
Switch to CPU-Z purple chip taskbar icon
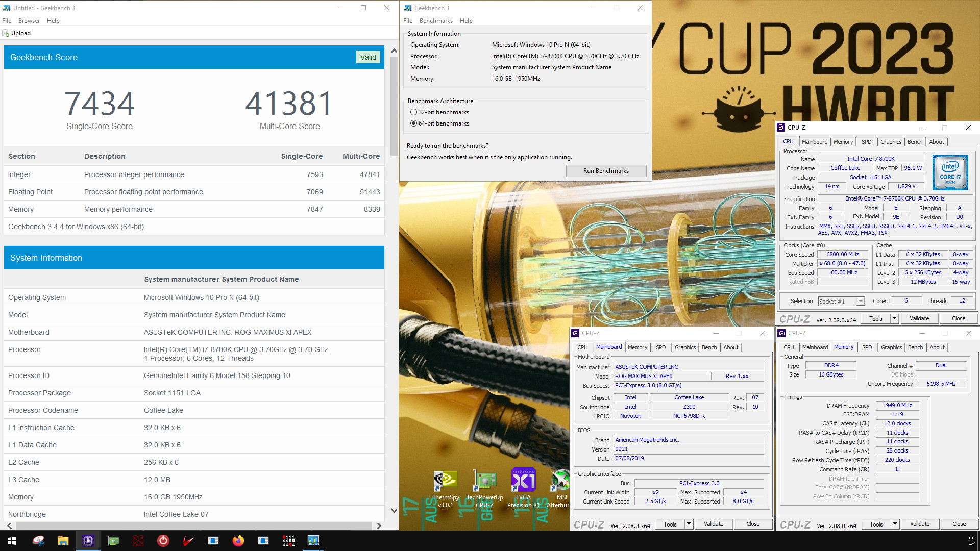click(x=88, y=541)
